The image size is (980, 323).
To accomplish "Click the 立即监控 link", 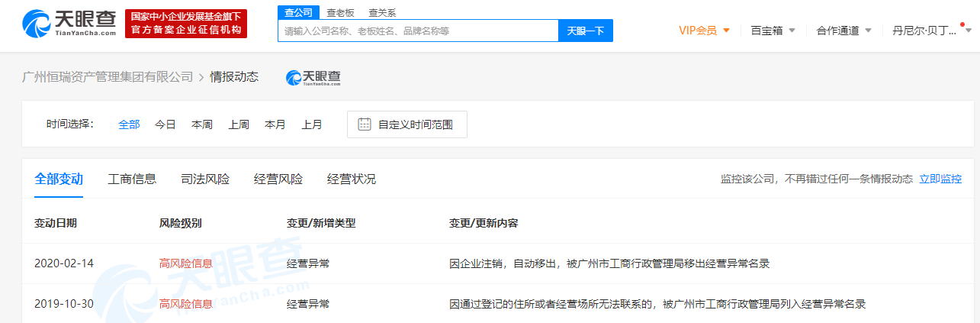I will pos(940,179).
